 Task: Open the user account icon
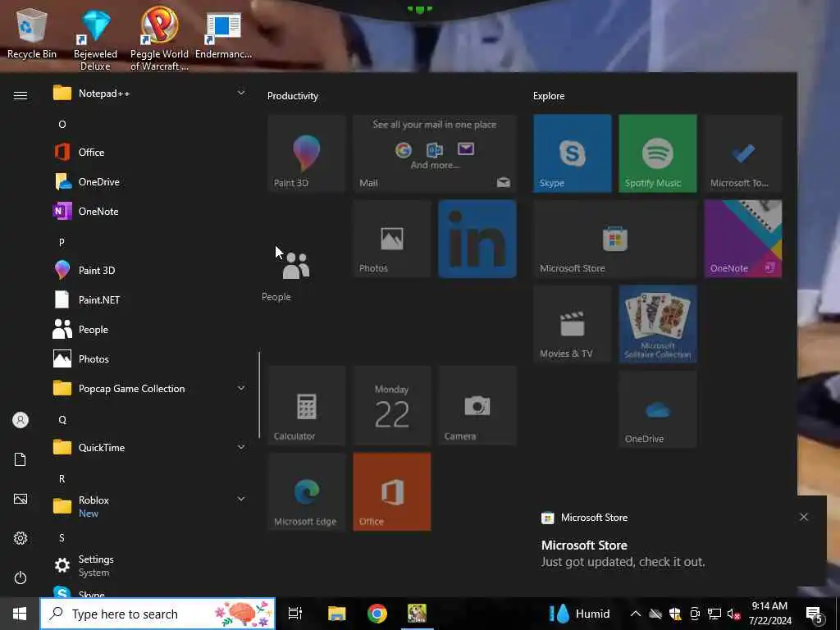coord(21,420)
